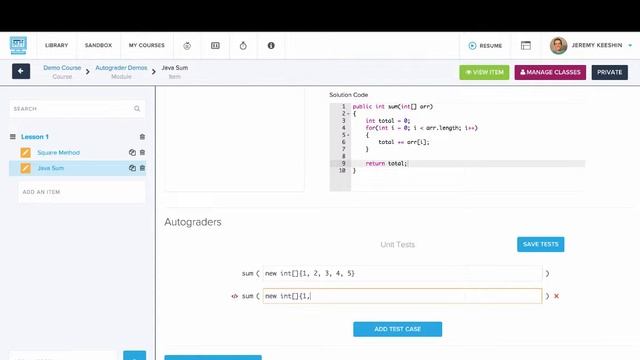Image resolution: width=640 pixels, height=360 pixels.
Task: Open the Demo Course breadcrumb link
Action: 62,68
